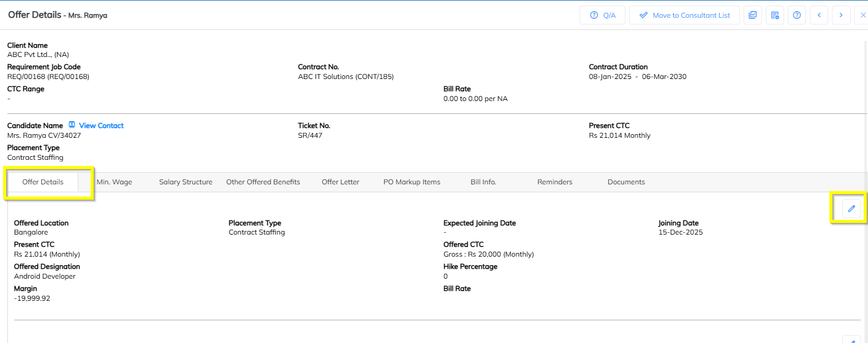Click the contact card icon beside Candidate Name
The height and width of the screenshot is (343, 868).
point(72,126)
